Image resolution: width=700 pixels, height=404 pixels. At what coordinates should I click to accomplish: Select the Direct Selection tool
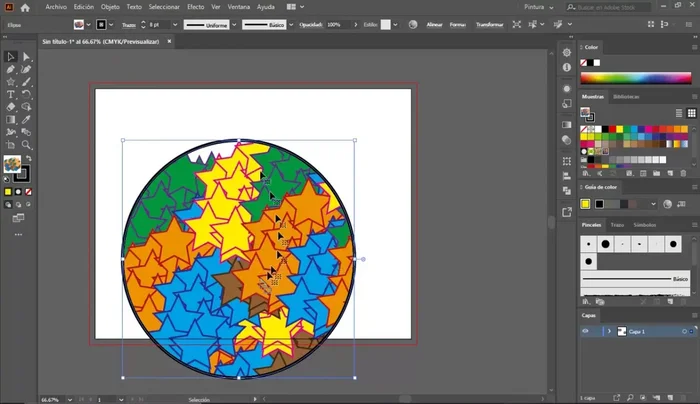(26, 57)
